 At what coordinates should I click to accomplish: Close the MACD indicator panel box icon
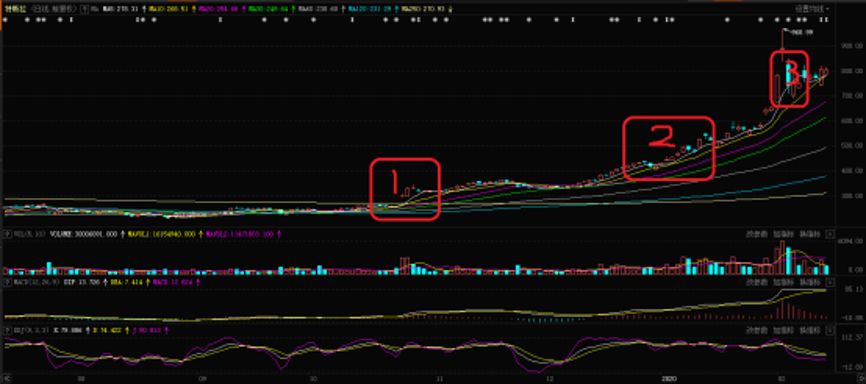829,282
